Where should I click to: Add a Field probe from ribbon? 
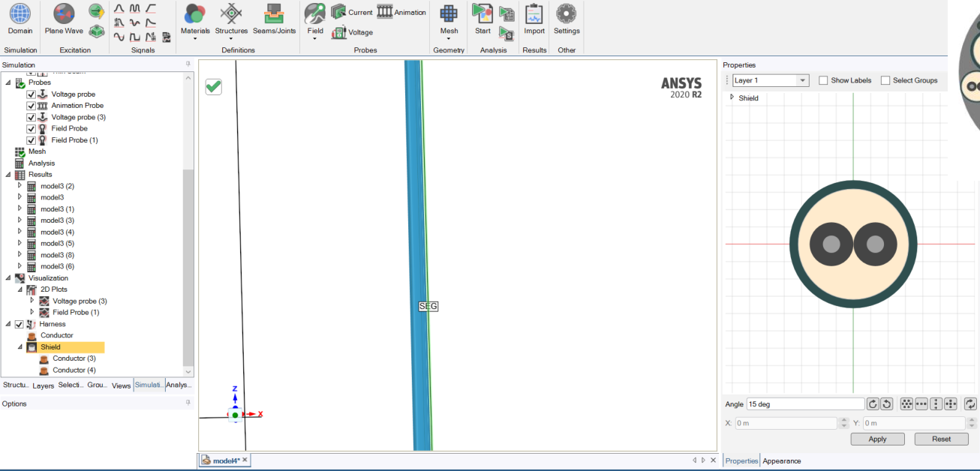tap(315, 21)
